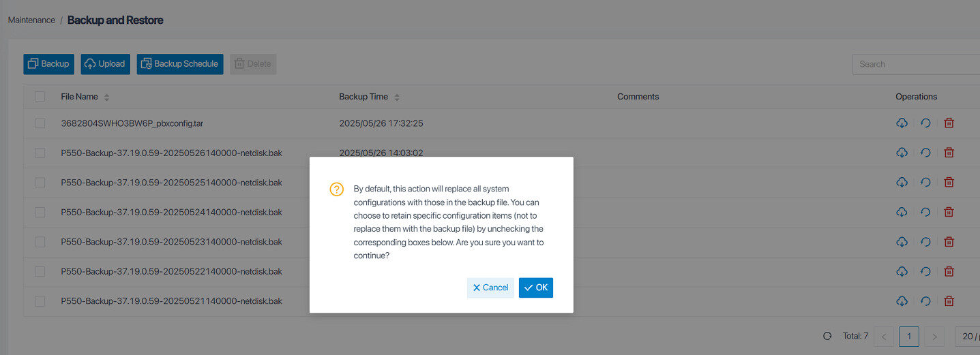980x355 pixels.
Task: Sort by Backup Time column arrows
Action: coord(397,97)
